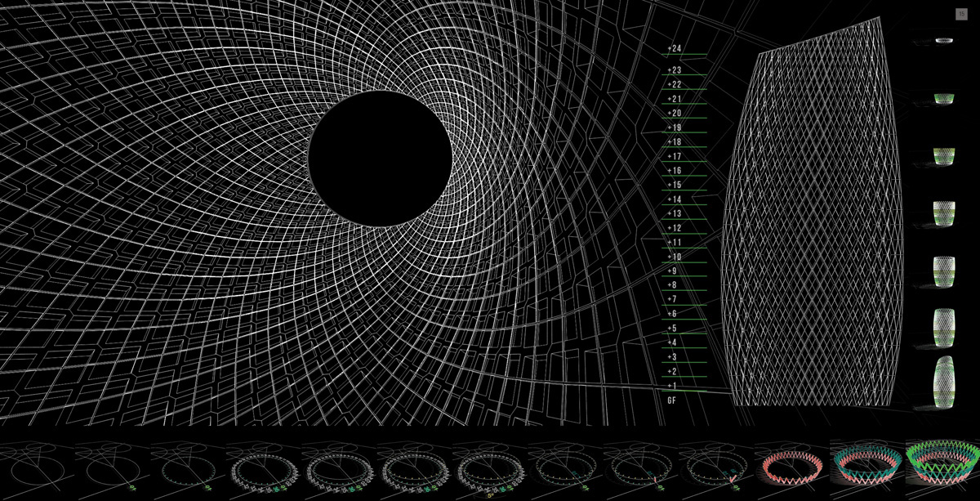Click the black circle in spiral center
The height and width of the screenshot is (501, 980).
point(380,159)
